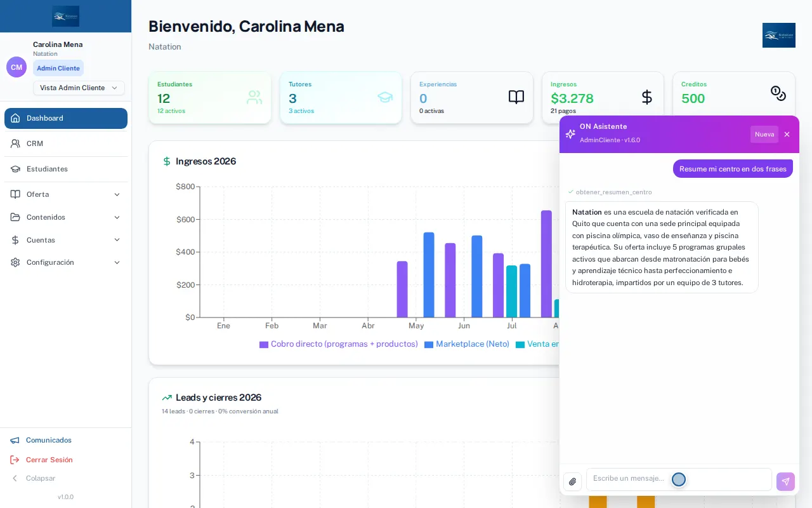Click the Estudiantes graduation cap sidebar icon
The image size is (812, 508).
click(15, 169)
